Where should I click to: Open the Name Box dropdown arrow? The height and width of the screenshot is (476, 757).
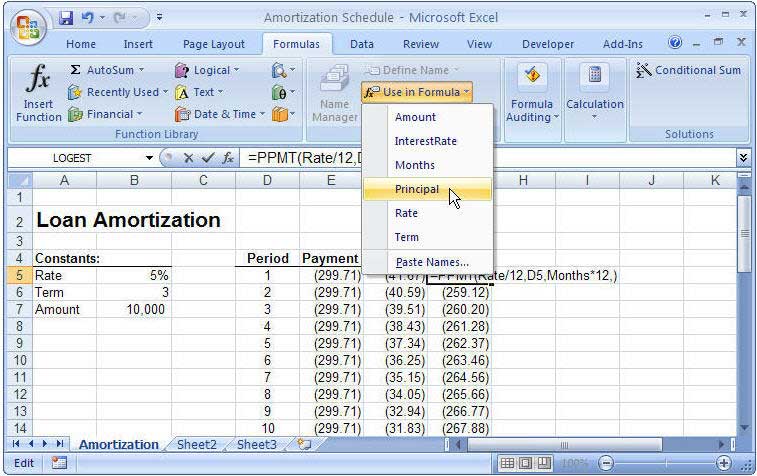[x=149, y=158]
